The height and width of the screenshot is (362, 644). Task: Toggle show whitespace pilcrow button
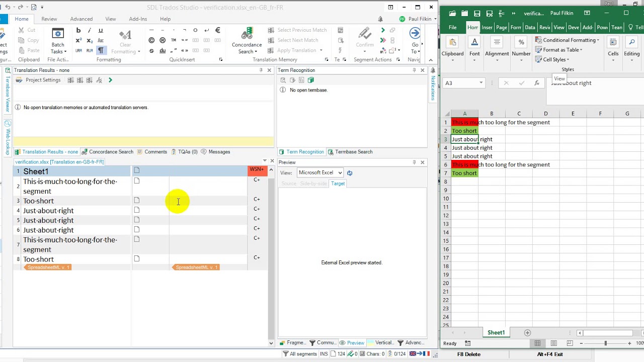point(101,50)
